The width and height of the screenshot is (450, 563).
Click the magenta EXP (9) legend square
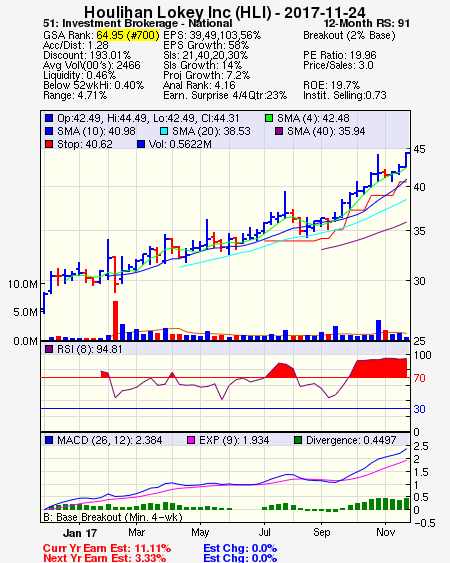(191, 440)
